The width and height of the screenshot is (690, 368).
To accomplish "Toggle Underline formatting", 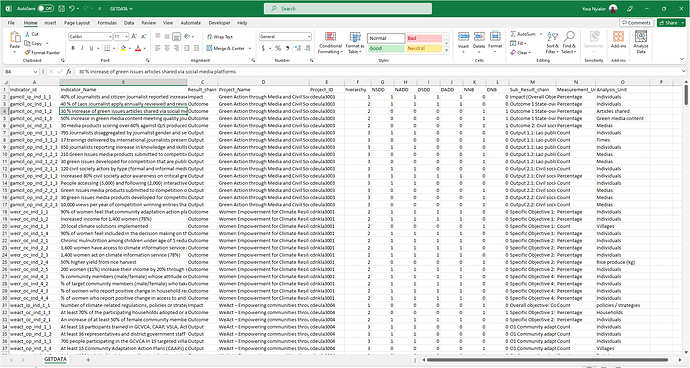I will (x=92, y=48).
